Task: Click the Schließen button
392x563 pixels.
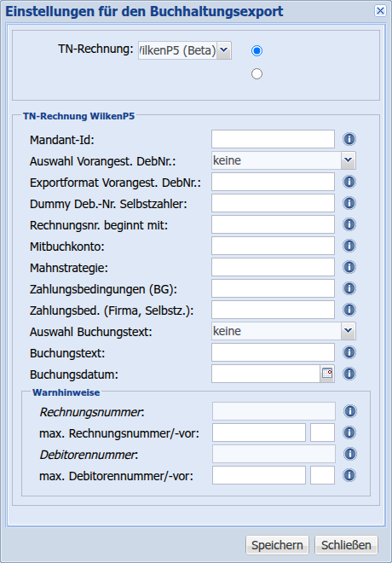Action: 346,545
